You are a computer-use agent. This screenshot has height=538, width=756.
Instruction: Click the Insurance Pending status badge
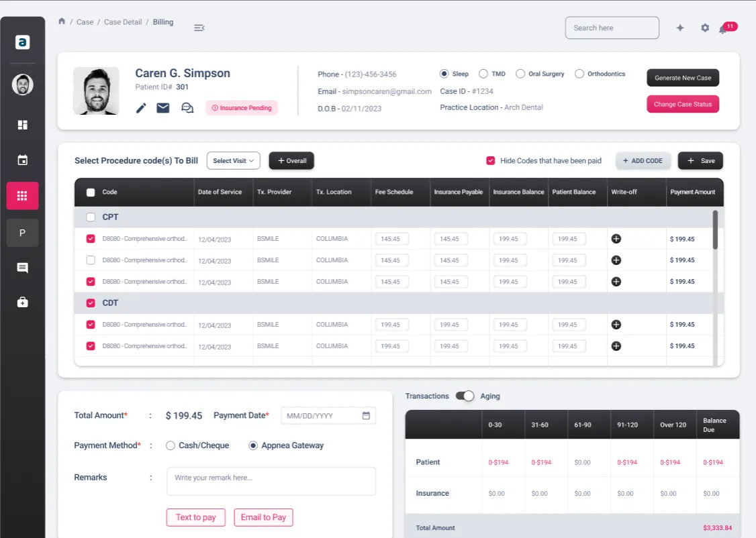[x=242, y=108]
